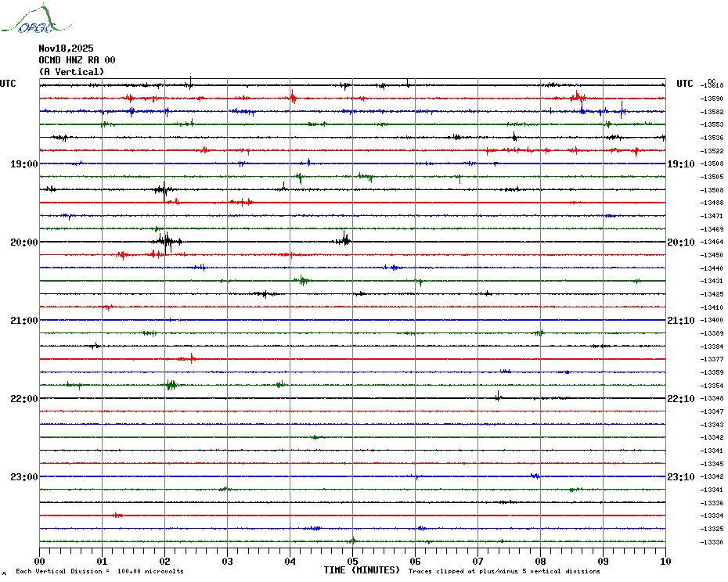The height and width of the screenshot is (582, 728).
Task: Click the DC offset value -13450
Action: click(x=712, y=255)
